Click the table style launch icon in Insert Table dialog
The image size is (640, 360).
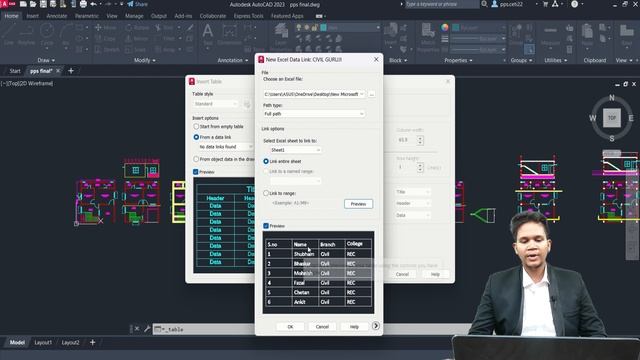point(247,104)
